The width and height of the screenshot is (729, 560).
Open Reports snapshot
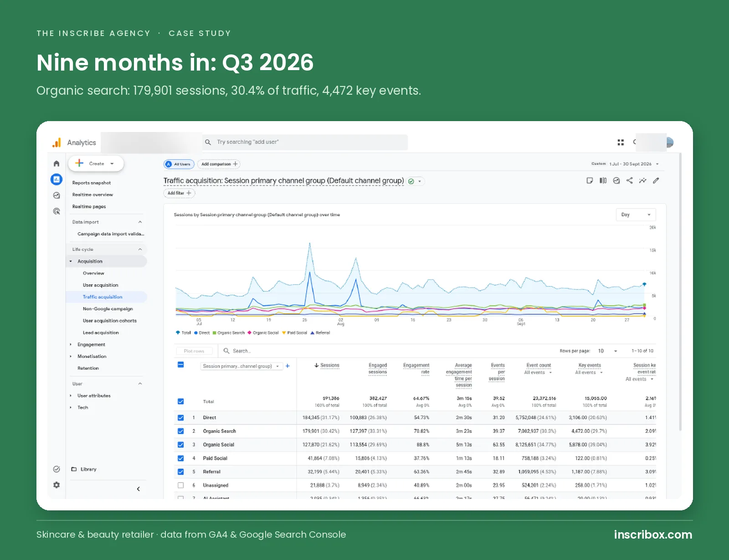(92, 183)
